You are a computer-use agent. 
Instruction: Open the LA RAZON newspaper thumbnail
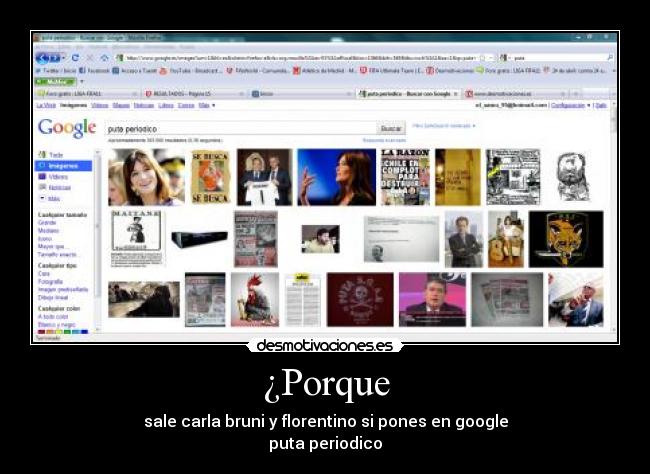coord(405,177)
